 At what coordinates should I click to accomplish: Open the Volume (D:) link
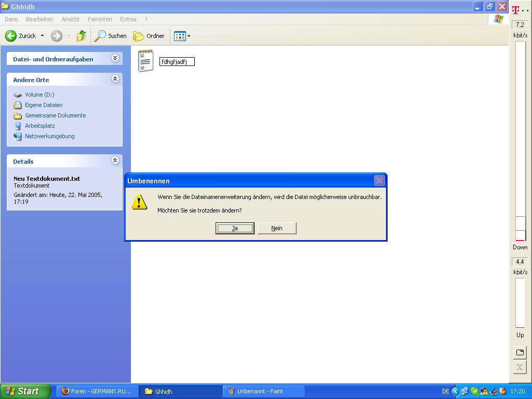[39, 95]
